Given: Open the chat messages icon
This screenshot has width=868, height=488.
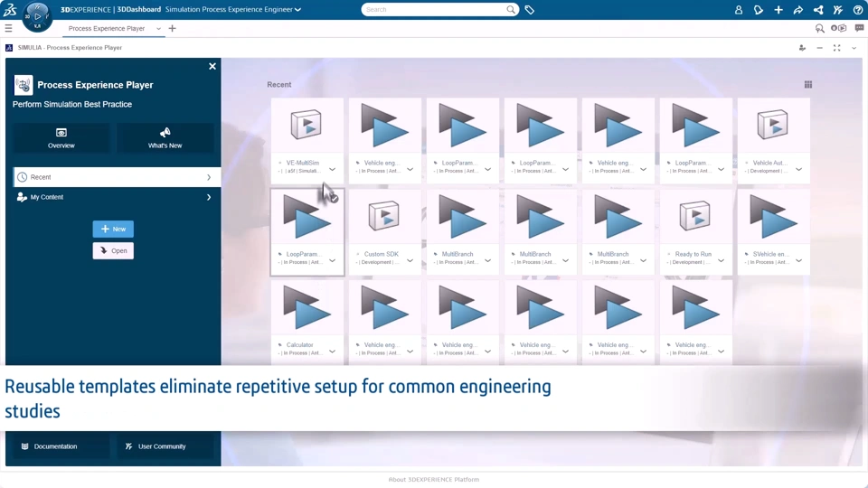Looking at the screenshot, I should [x=859, y=28].
